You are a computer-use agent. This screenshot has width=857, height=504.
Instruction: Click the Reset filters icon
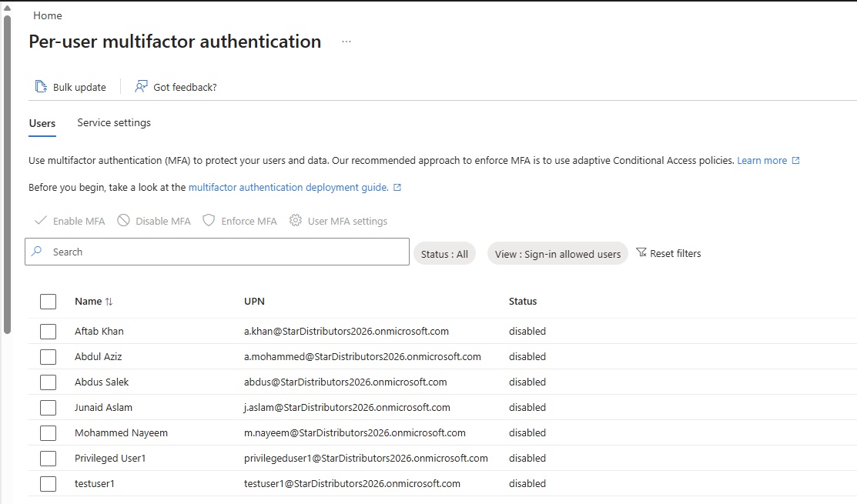point(641,253)
